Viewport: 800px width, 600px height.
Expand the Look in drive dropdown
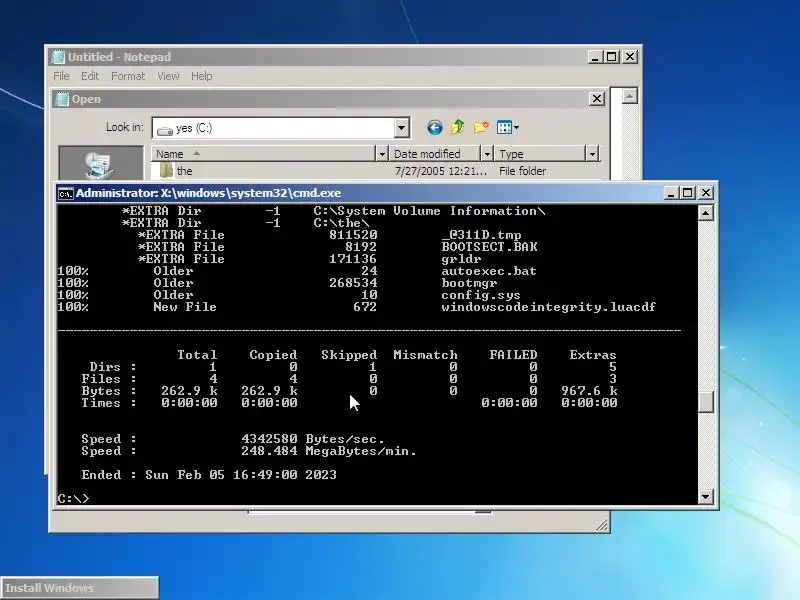[402, 128]
